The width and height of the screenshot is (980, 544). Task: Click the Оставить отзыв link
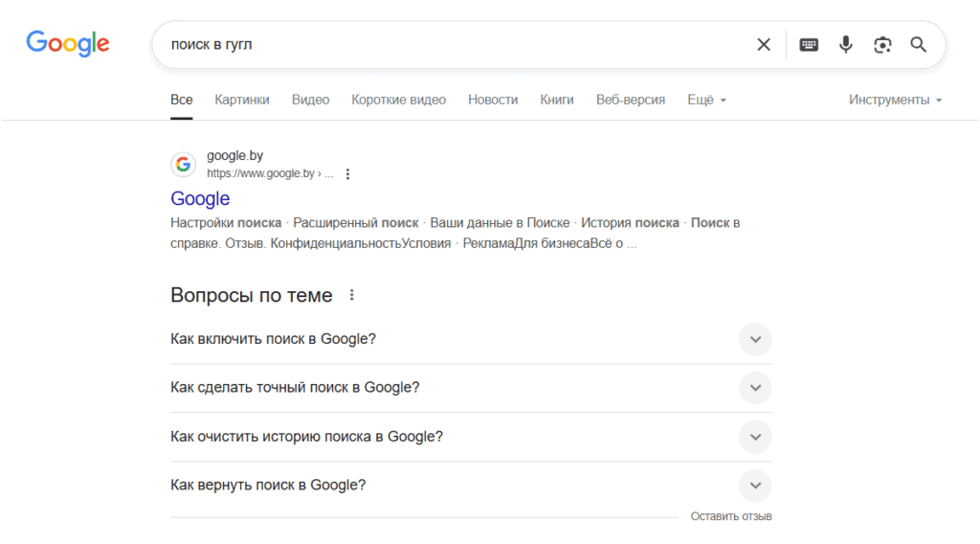(730, 516)
